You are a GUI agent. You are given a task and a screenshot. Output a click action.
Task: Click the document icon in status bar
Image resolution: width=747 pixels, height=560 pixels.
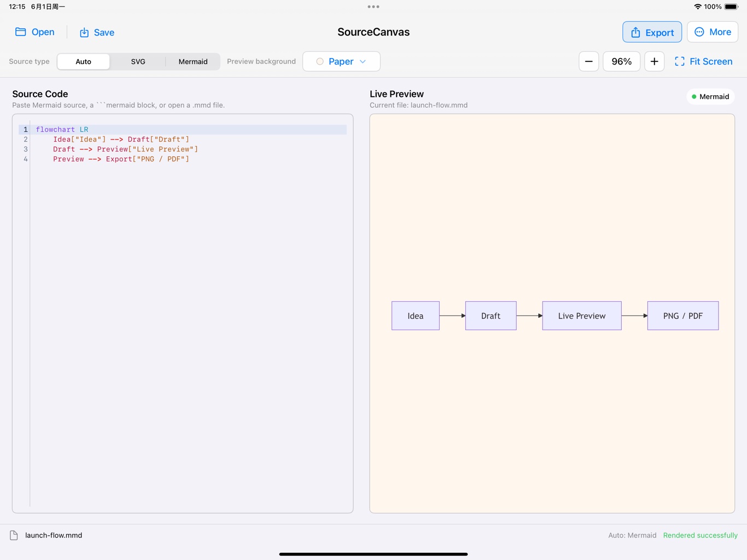14,535
